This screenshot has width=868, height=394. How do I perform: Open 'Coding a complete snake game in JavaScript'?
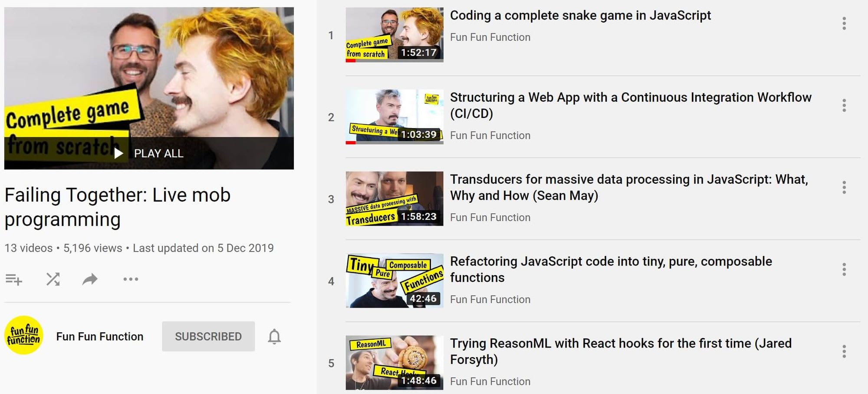(x=580, y=16)
